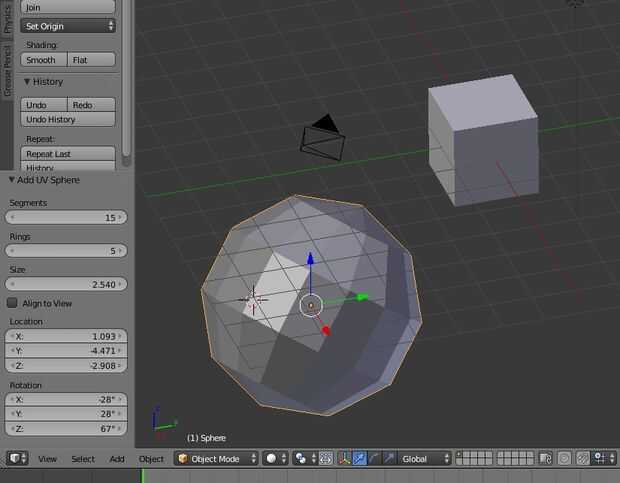
Task: Collapse the Add UV Sphere panel
Action: pos(11,180)
